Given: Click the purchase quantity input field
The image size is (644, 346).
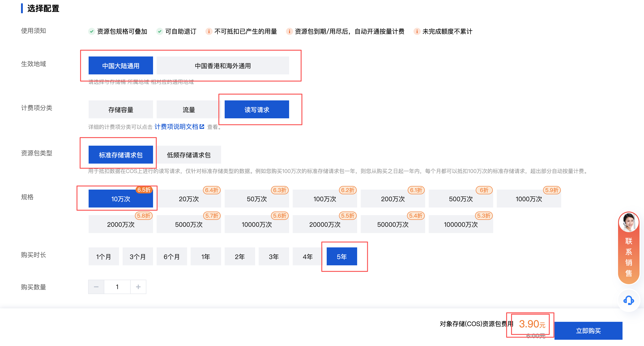Looking at the screenshot, I should tap(117, 287).
